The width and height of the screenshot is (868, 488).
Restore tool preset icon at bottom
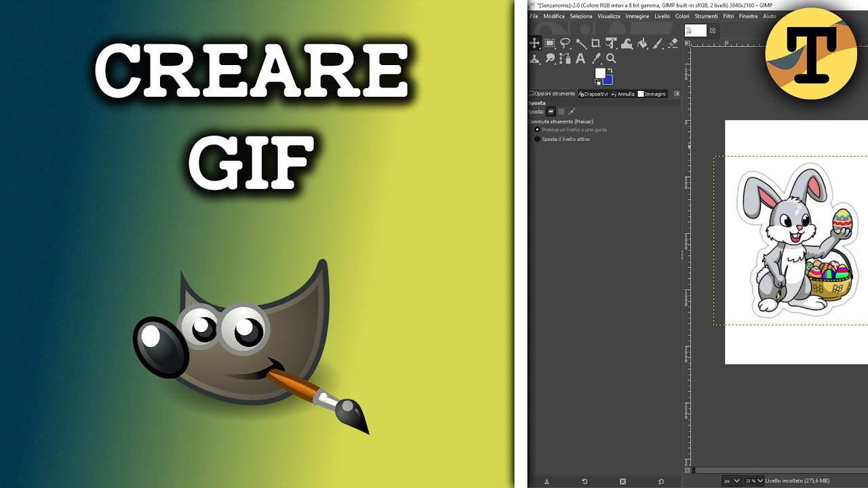click(x=585, y=481)
